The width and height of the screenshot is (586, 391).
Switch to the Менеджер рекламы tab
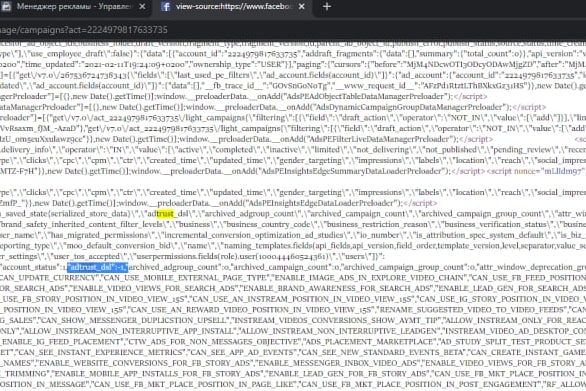coord(75,6)
